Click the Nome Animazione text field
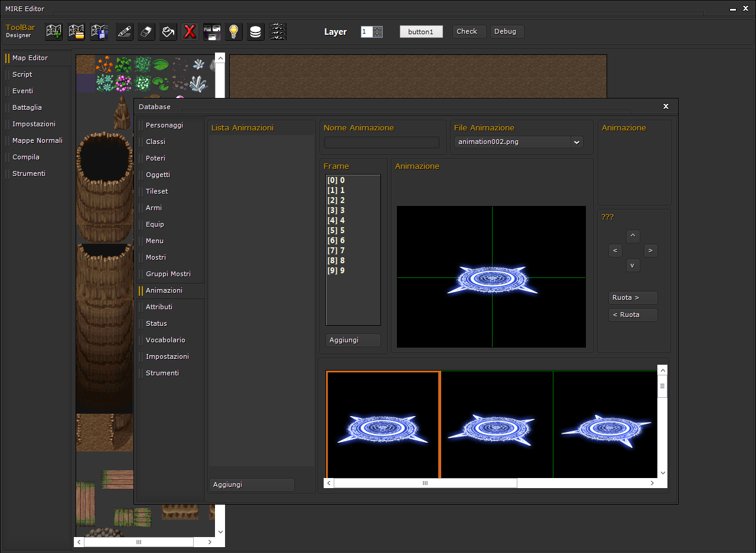Viewport: 756px width, 553px height. click(382, 142)
